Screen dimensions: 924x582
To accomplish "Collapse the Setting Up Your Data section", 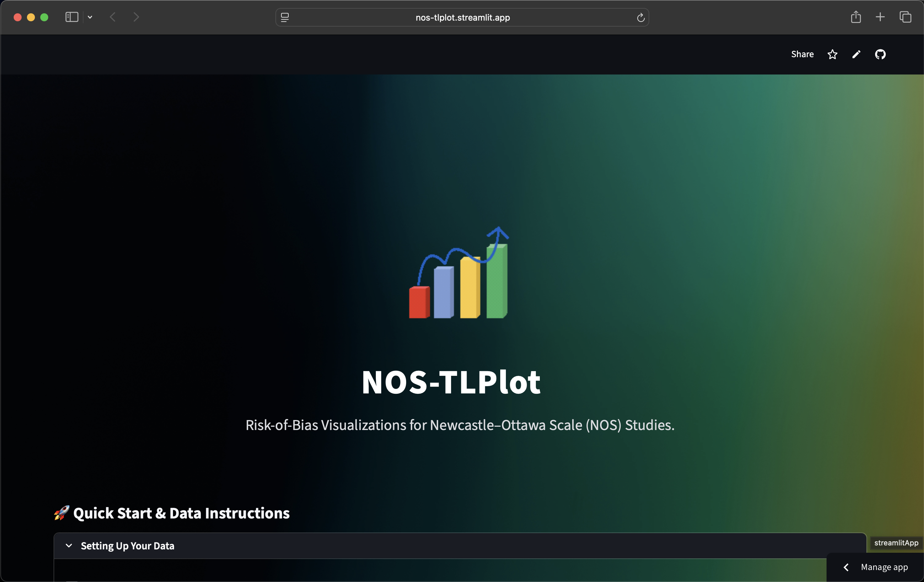I will coord(69,546).
